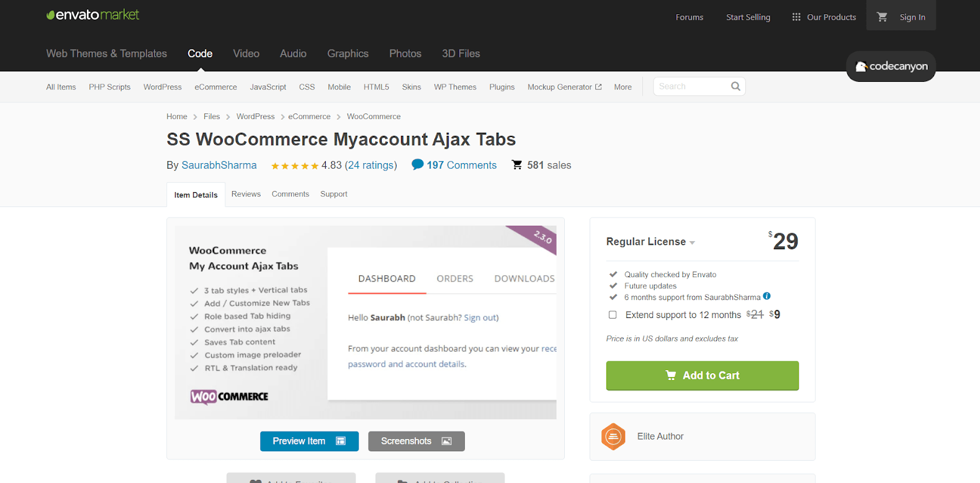Image resolution: width=980 pixels, height=483 pixels.
Task: Click the Elite Author badge icon
Action: [613, 436]
